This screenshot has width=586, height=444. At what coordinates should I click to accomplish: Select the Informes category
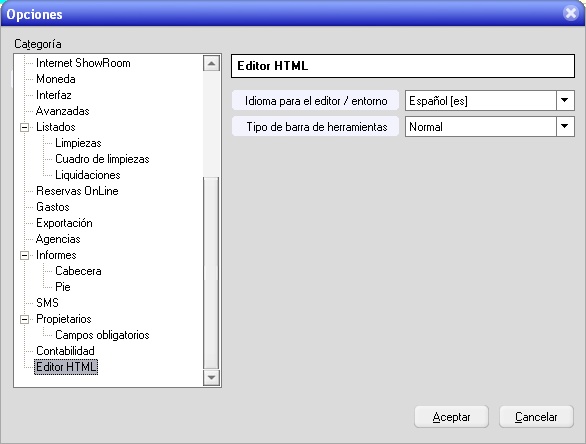tap(56, 256)
